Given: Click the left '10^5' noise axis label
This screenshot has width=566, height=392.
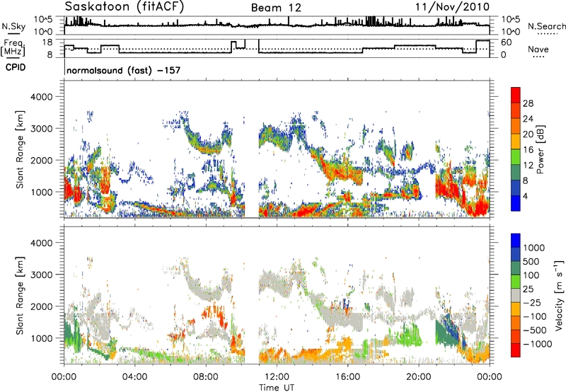Looking at the screenshot, I should coord(44,20).
